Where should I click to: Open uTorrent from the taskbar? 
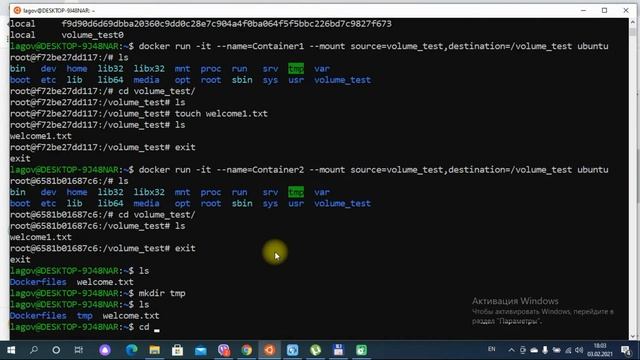tap(316, 350)
